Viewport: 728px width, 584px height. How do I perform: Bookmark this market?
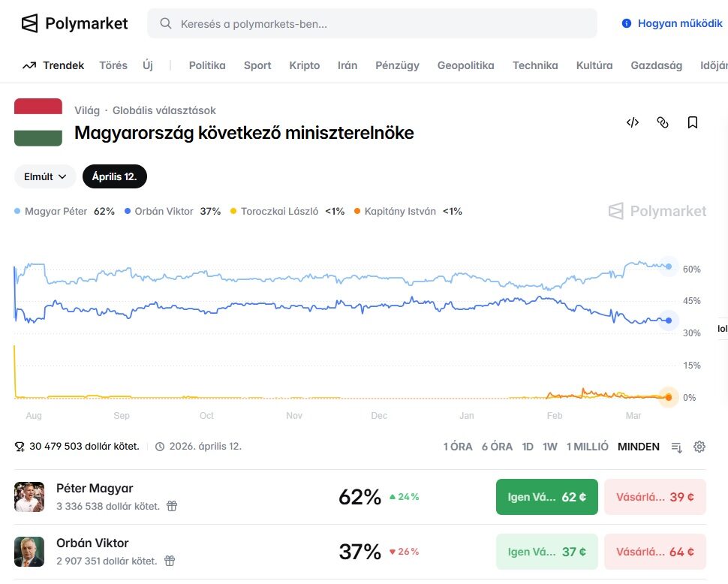pyautogui.click(x=693, y=122)
